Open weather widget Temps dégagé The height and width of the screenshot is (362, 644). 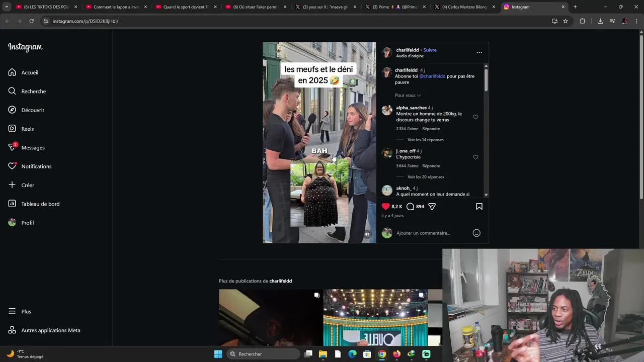pos(25,354)
